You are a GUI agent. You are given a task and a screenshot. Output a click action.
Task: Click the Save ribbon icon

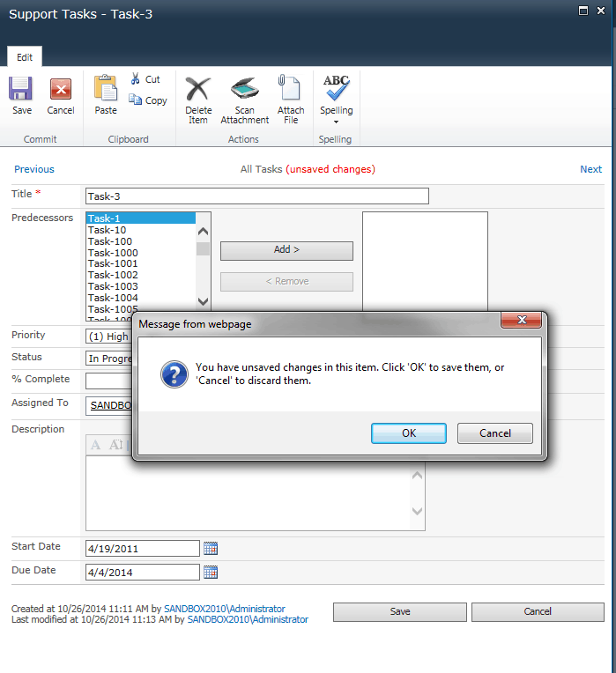click(x=21, y=90)
